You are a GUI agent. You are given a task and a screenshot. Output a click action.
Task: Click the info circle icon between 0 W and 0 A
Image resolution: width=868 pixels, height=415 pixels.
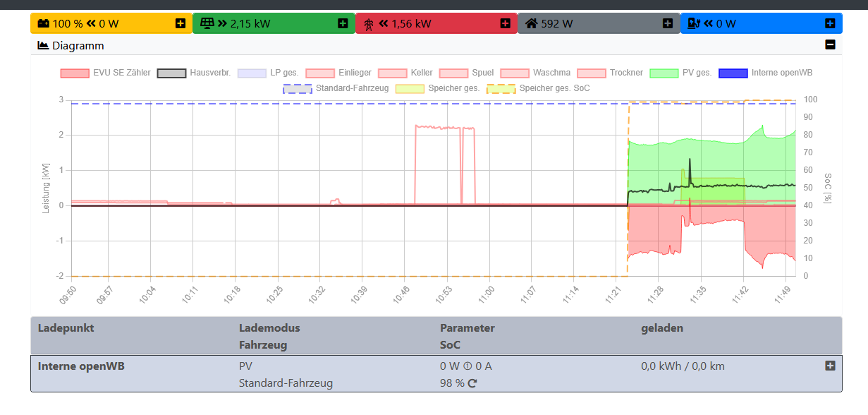pos(467,366)
